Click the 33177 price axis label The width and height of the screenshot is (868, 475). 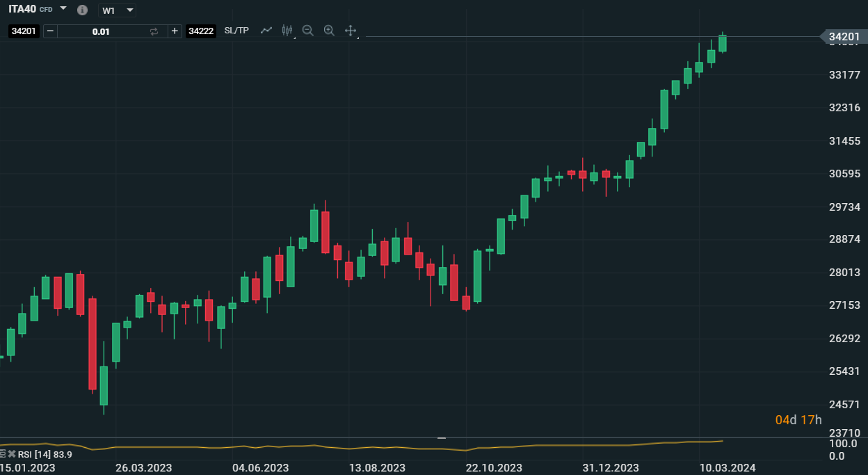point(845,75)
